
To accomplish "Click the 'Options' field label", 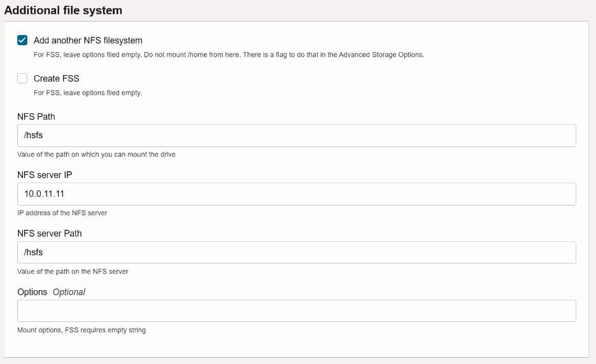I will (x=32, y=292).
